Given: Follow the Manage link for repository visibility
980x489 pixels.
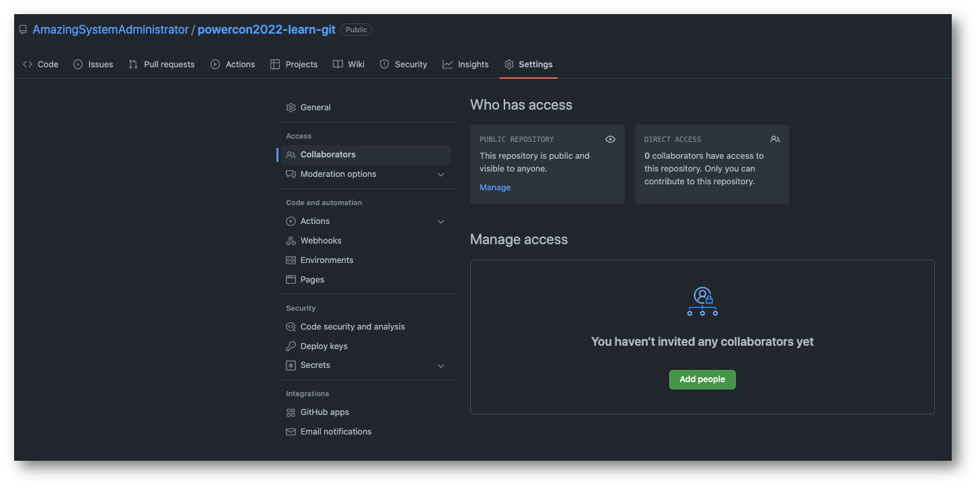Looking at the screenshot, I should tap(495, 188).
